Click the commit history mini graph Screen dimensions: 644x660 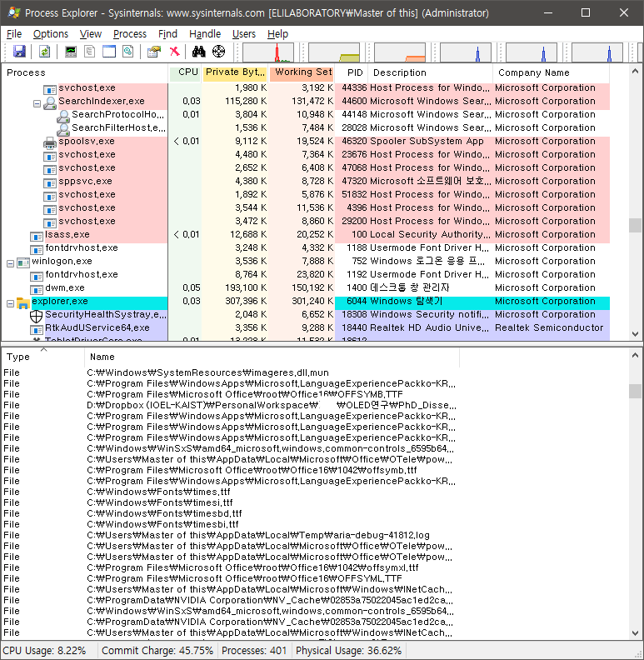334,52
